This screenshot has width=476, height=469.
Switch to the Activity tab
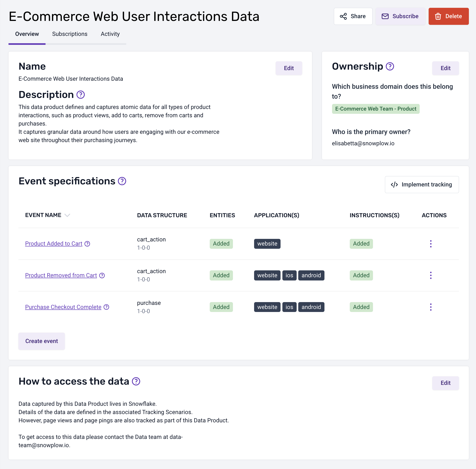(x=110, y=34)
